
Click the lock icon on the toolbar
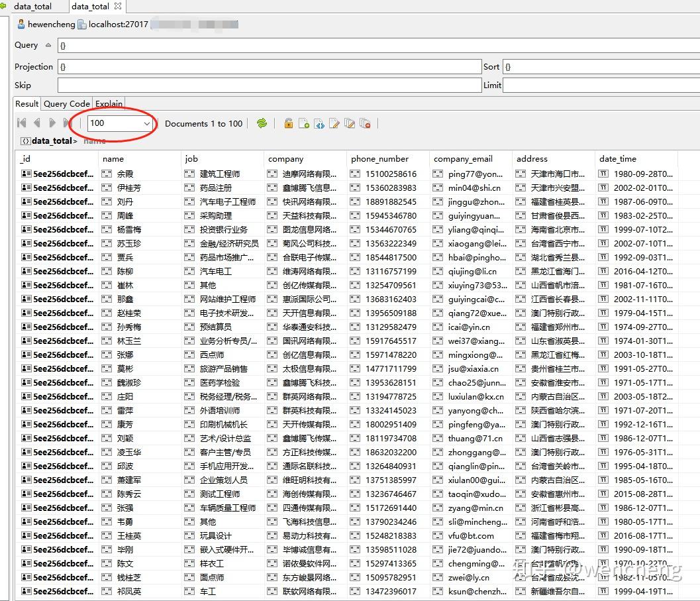click(x=289, y=123)
